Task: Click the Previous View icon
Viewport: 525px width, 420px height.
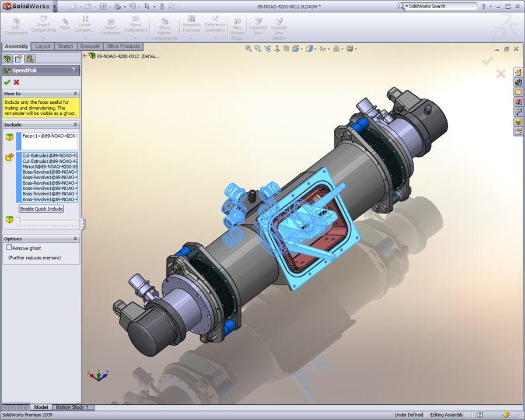Action: pos(267,49)
